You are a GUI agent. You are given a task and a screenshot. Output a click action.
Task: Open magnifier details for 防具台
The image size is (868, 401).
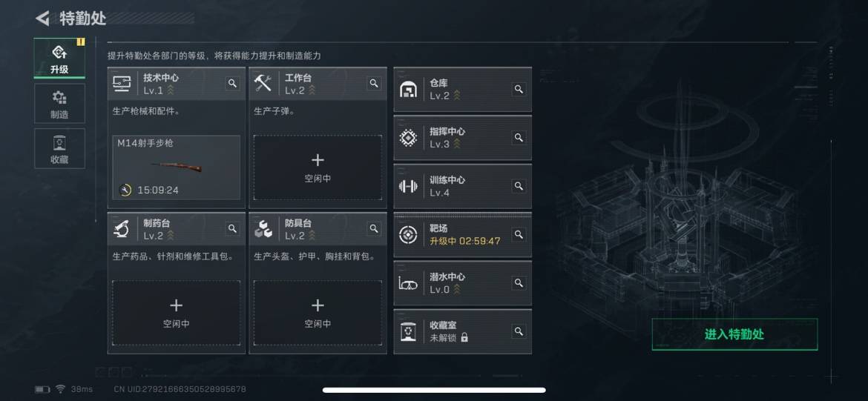(374, 228)
